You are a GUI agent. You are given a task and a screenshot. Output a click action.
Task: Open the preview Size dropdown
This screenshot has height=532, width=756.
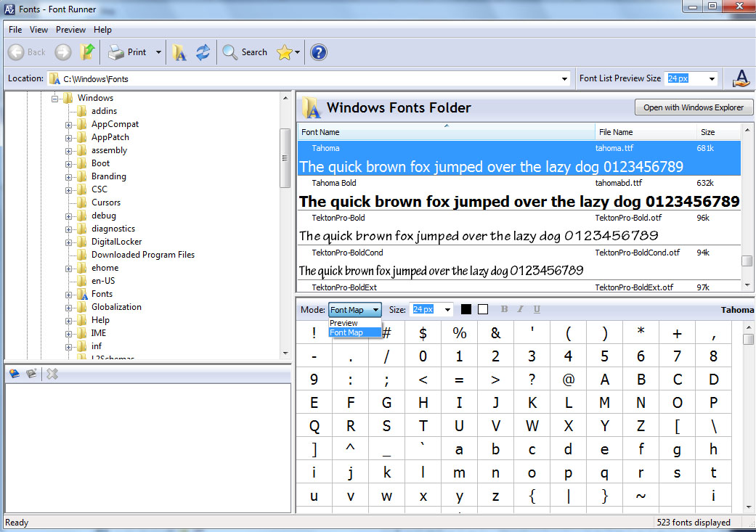447,309
